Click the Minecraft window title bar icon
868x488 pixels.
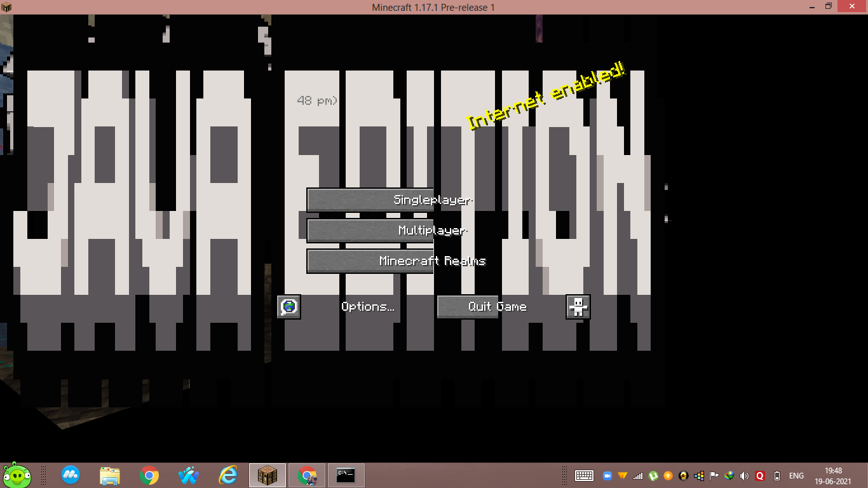7,7
